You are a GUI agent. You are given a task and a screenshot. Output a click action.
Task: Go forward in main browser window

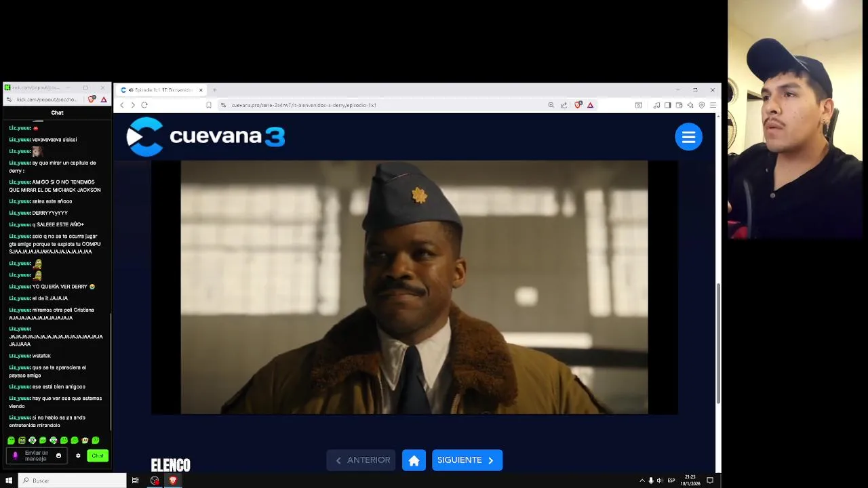pos(133,105)
